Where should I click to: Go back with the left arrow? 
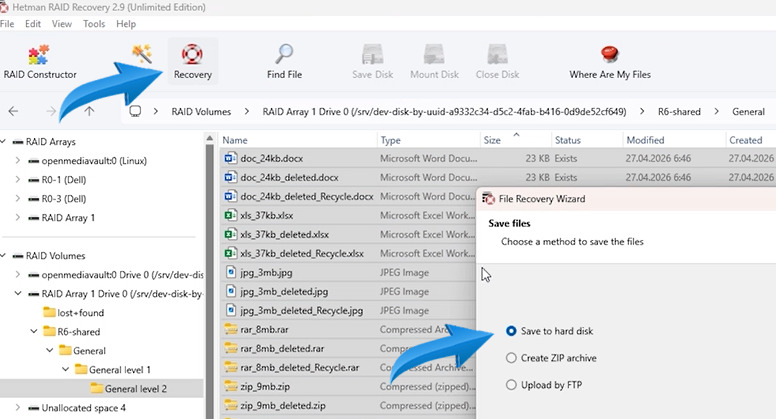coord(13,111)
